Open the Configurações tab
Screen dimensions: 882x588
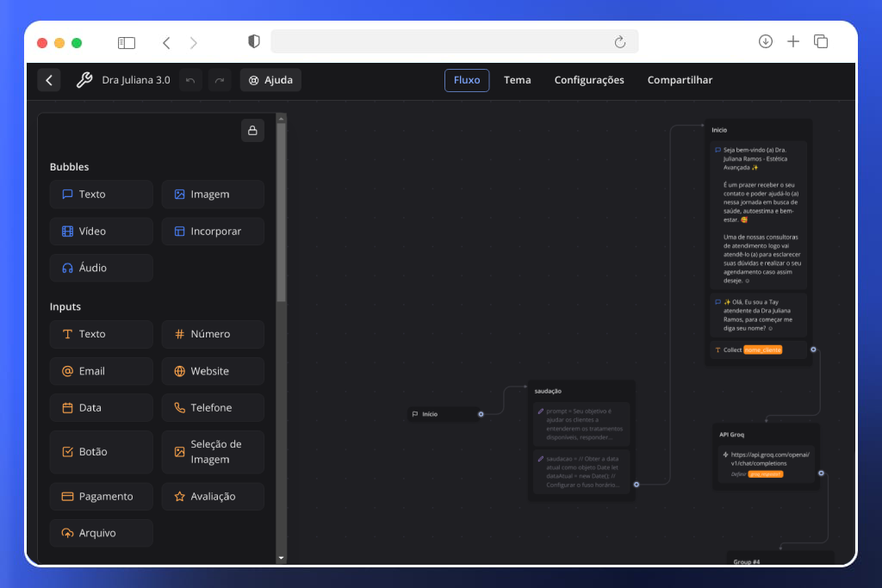pos(589,80)
